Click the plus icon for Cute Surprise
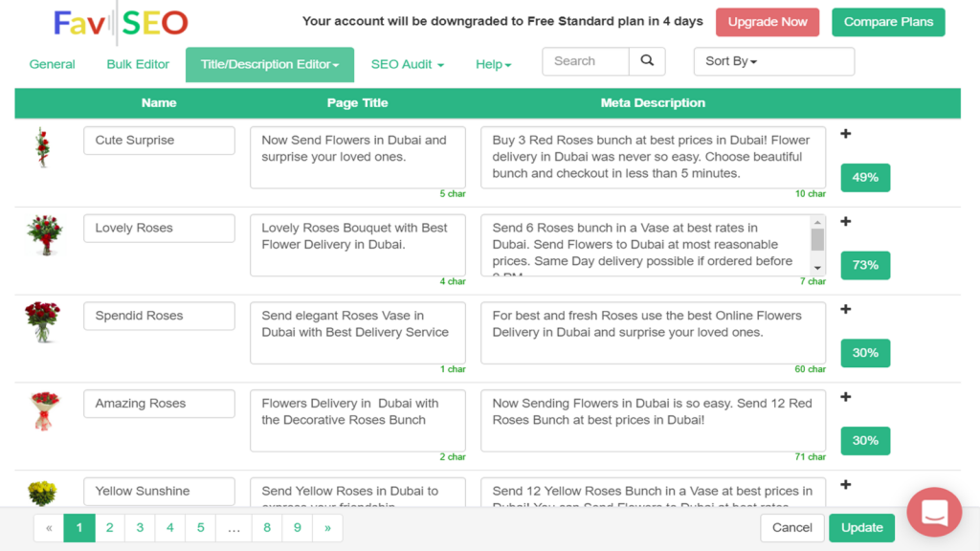The height and width of the screenshot is (551, 980). pyautogui.click(x=845, y=134)
